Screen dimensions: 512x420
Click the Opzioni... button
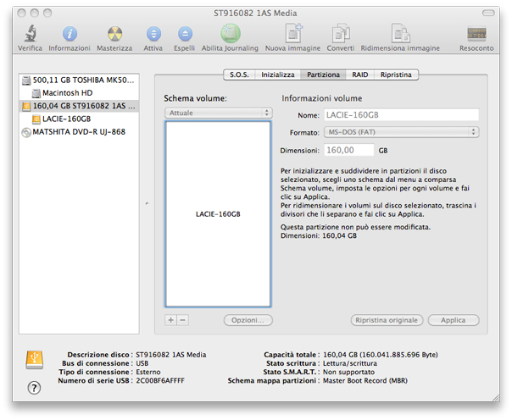click(x=248, y=320)
